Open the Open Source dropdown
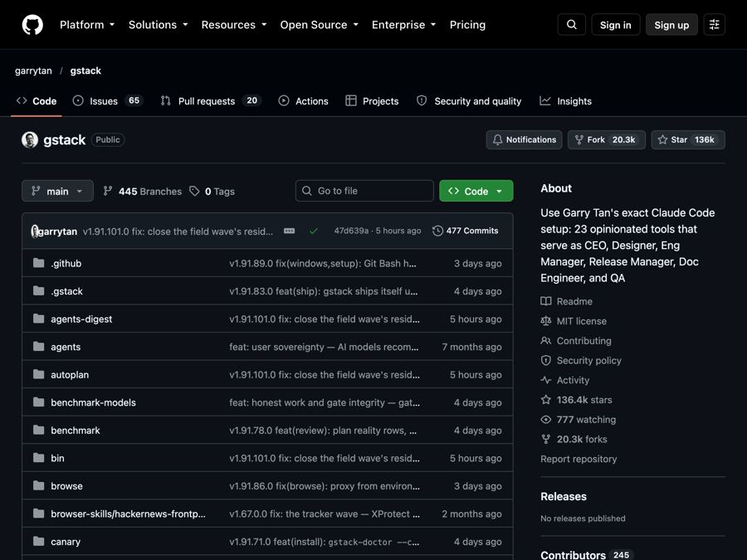 320,25
